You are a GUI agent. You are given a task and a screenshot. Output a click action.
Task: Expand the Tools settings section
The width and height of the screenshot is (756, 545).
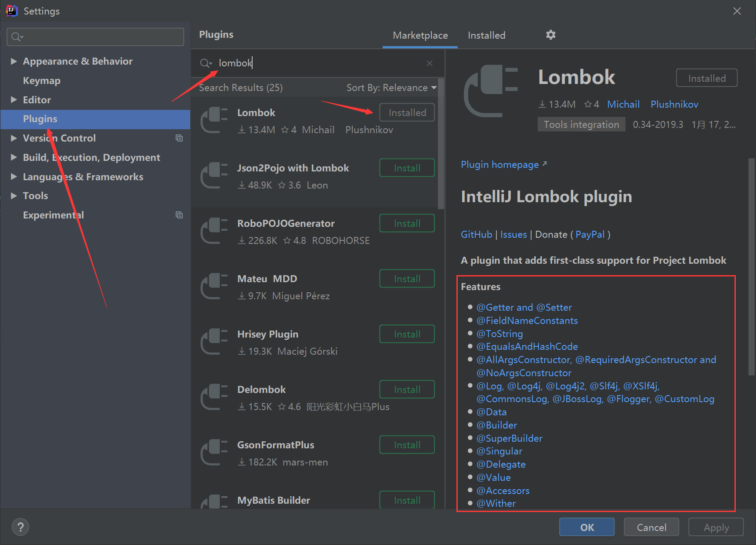click(x=14, y=196)
